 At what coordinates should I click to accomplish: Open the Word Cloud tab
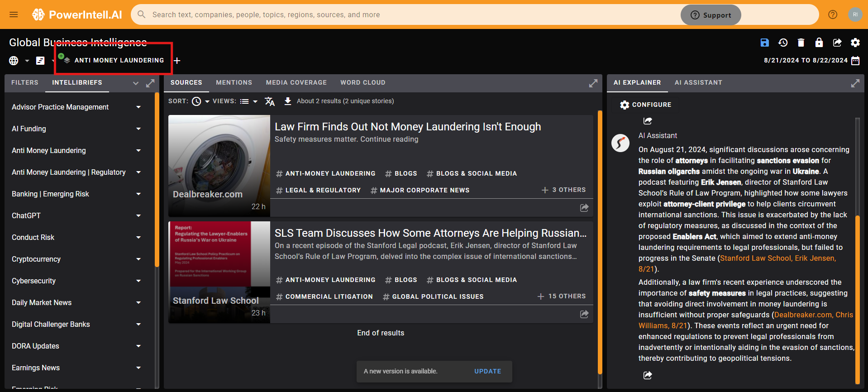[x=363, y=83]
